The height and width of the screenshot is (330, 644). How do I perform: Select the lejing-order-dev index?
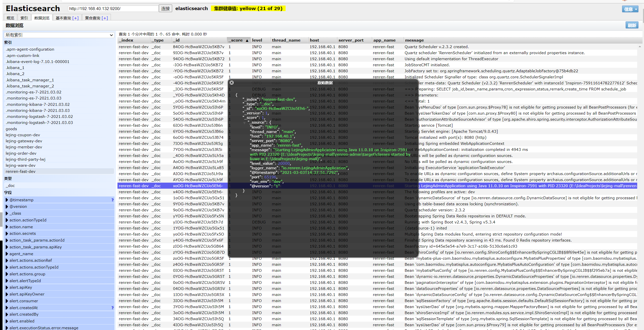point(59,153)
